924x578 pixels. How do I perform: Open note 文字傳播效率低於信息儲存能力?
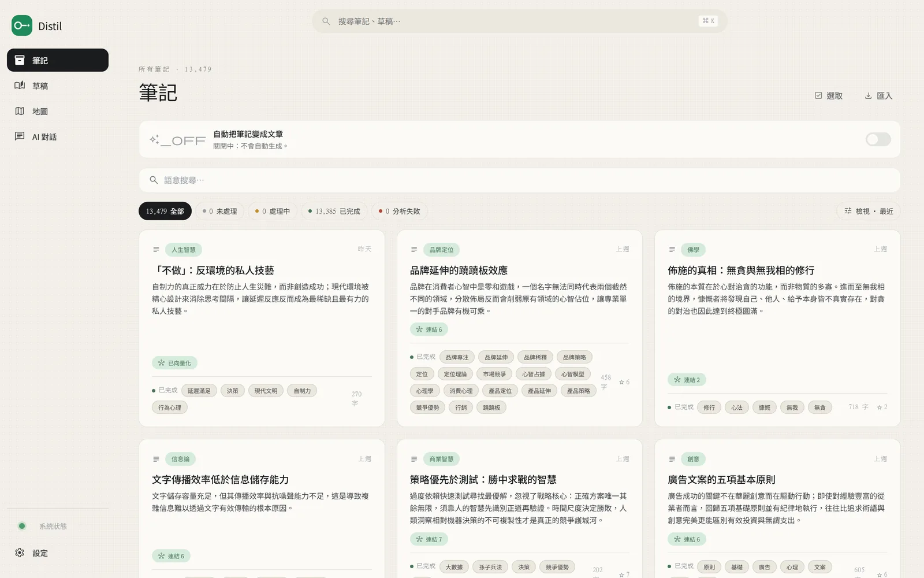click(221, 480)
